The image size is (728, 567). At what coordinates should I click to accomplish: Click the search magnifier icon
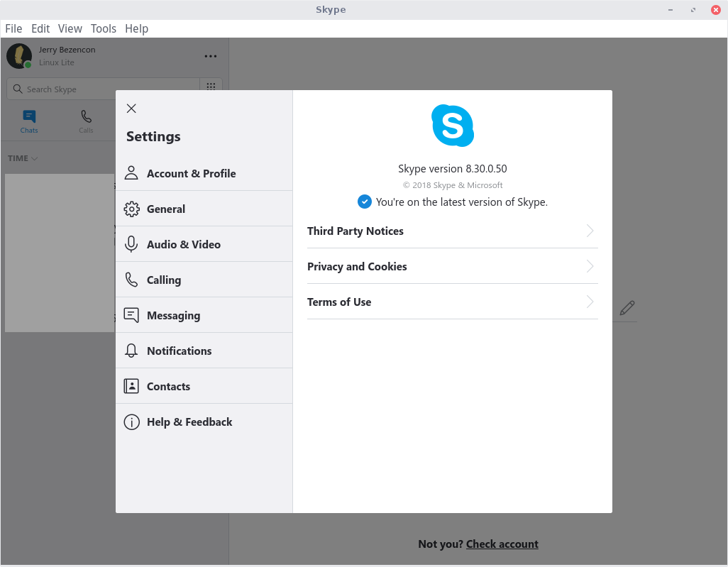(x=18, y=89)
